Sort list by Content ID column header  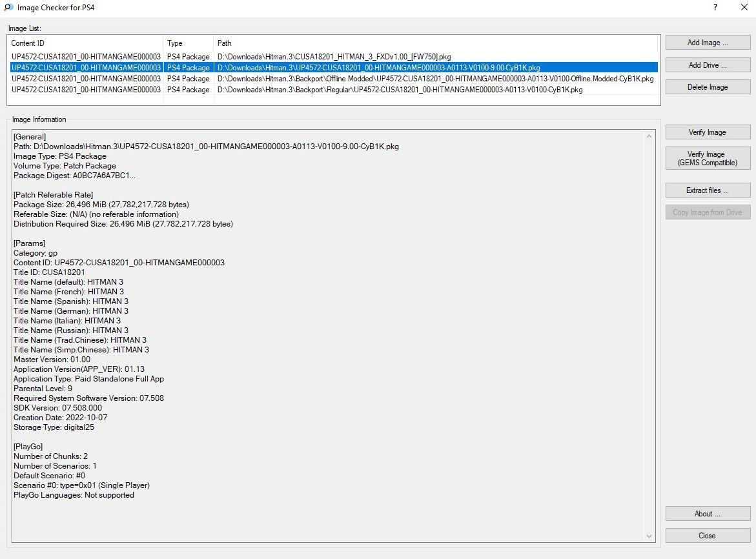pyautogui.click(x=85, y=43)
